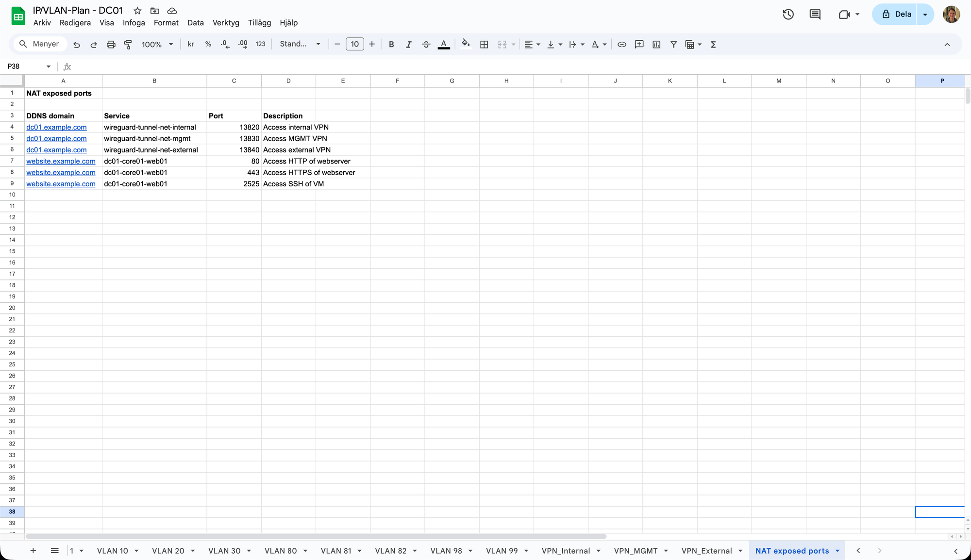Expand the borders options
Image resolution: width=971 pixels, height=560 pixels.
tap(484, 44)
